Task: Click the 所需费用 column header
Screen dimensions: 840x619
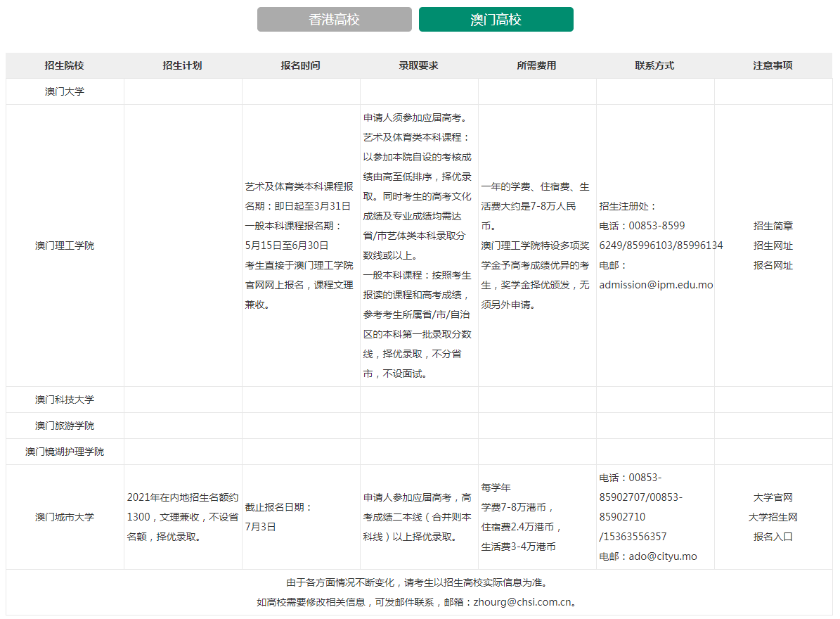Action: [537, 65]
